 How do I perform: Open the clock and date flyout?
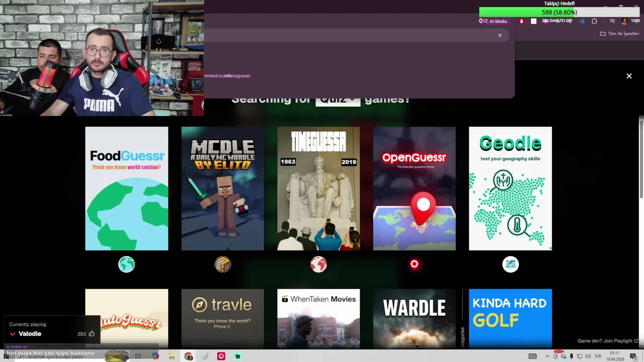[614, 356]
